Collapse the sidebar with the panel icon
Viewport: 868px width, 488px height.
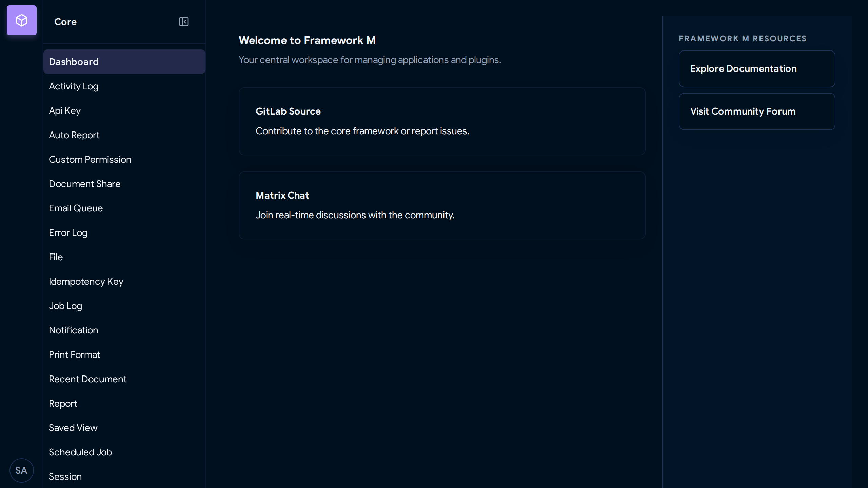[184, 22]
